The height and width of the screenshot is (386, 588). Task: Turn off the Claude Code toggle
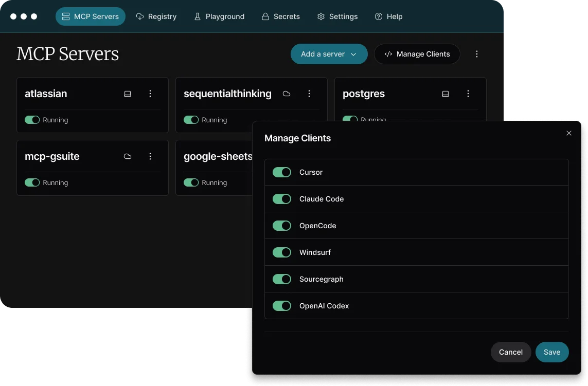click(x=282, y=199)
